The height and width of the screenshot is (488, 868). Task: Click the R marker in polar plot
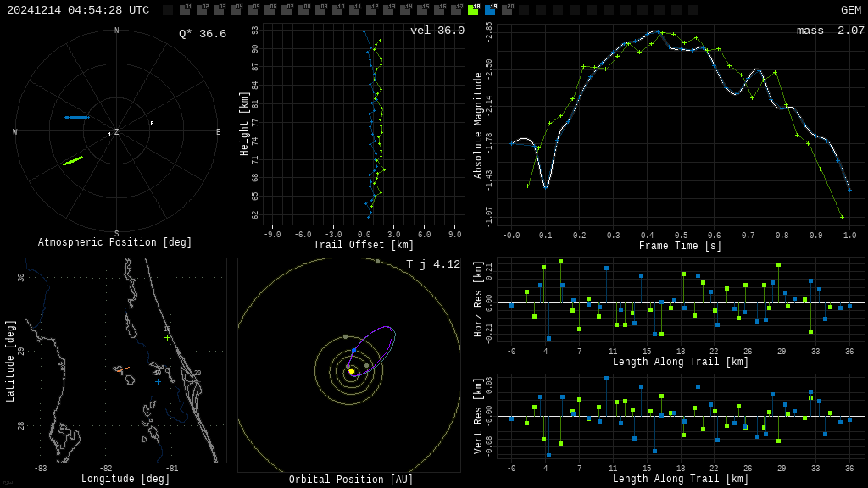153,124
